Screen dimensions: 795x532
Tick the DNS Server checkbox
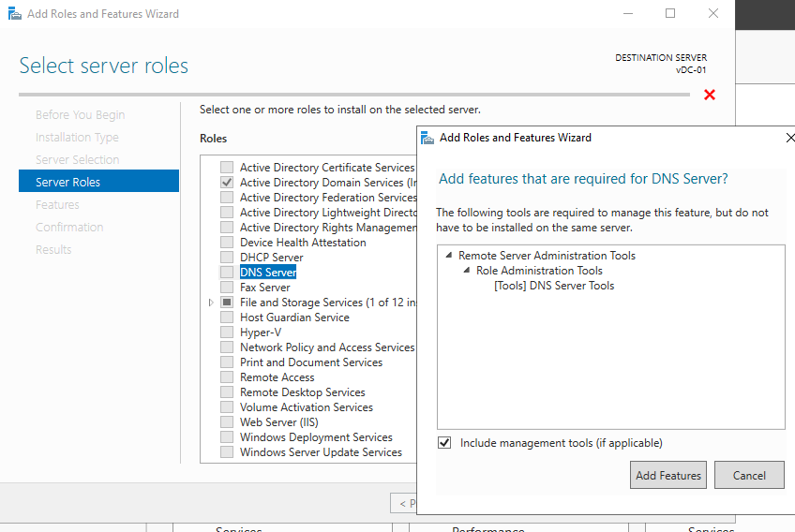point(227,272)
